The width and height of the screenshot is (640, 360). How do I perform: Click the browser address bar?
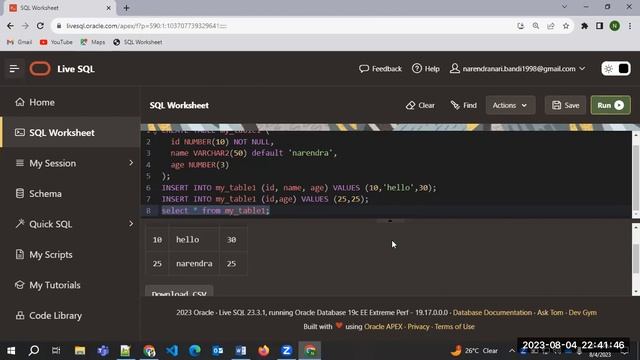click(286, 26)
